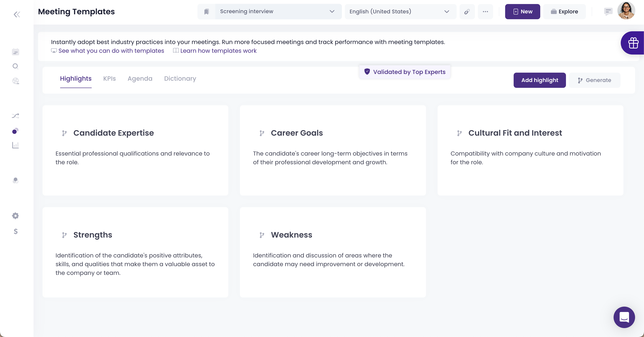Screen dimensions: 644x337
Task: Open the user profile avatar
Action: [626, 11]
